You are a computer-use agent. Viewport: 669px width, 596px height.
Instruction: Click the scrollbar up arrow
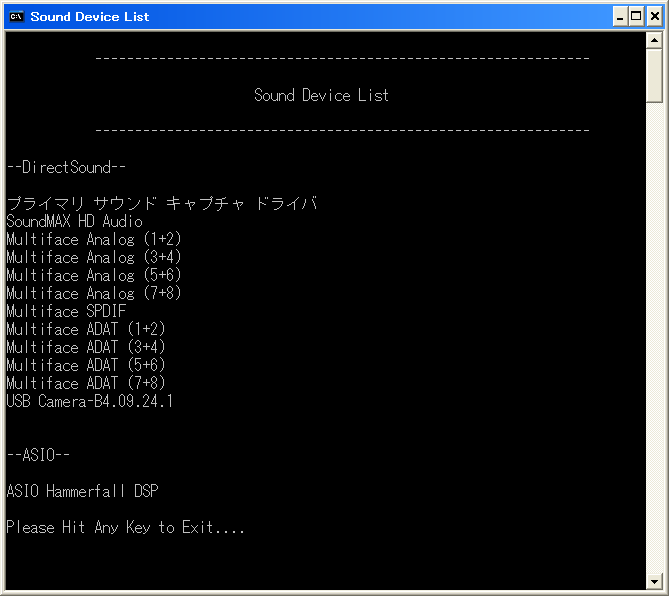[x=654, y=40]
